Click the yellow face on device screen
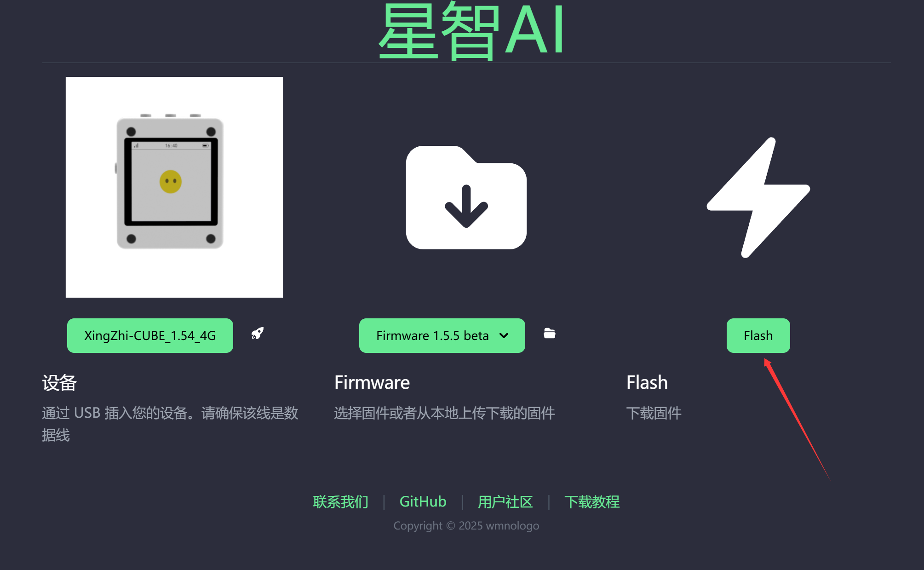This screenshot has width=924, height=570. coord(171,182)
